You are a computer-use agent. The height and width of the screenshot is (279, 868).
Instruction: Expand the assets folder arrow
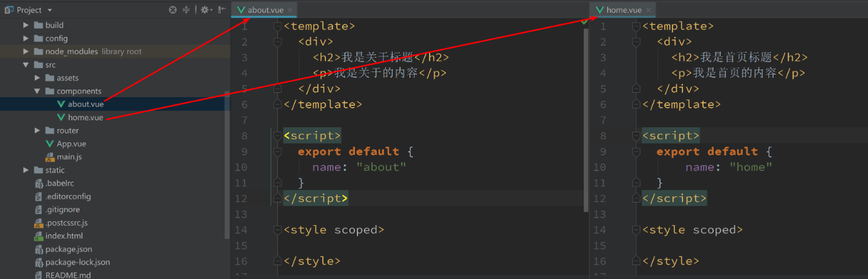tap(37, 78)
